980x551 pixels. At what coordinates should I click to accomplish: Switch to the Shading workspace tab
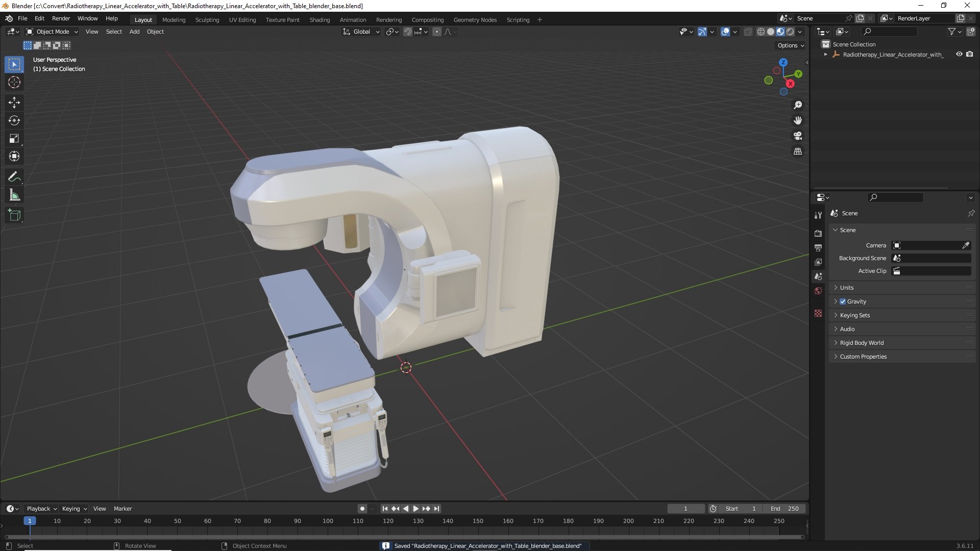tap(320, 20)
